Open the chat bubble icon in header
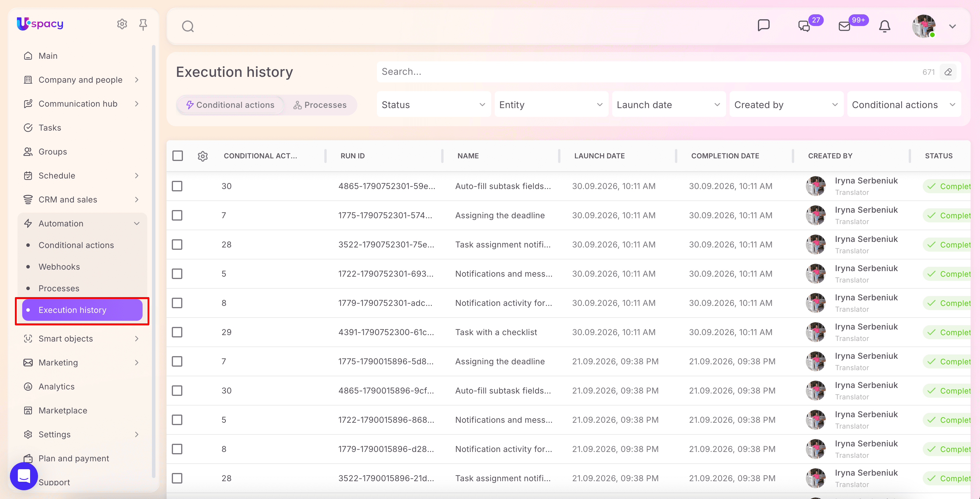This screenshot has width=980, height=499. [763, 25]
